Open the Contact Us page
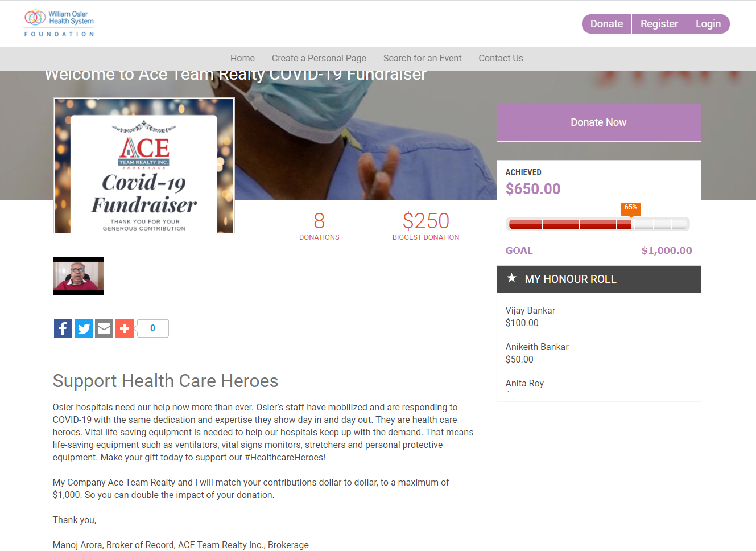756x551 pixels. click(501, 59)
